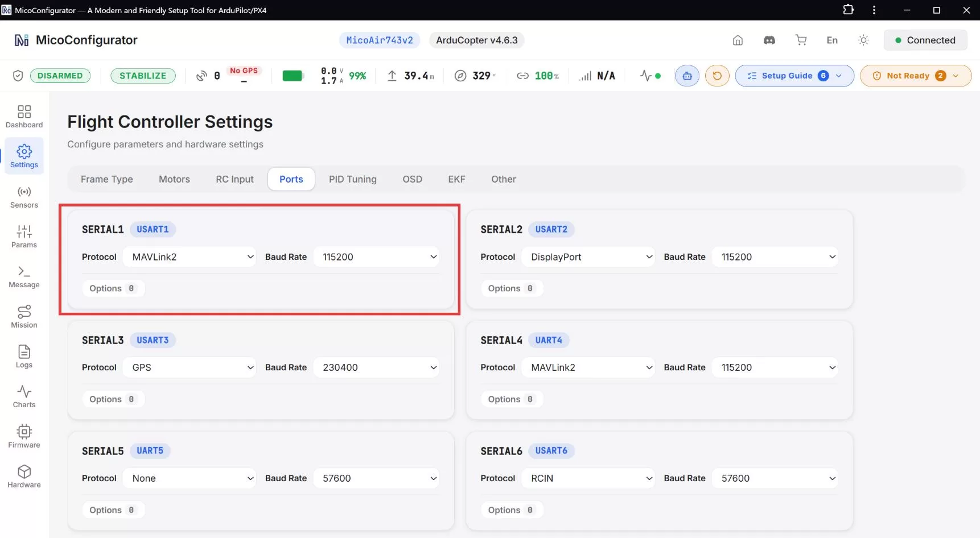Open the Charts sidebar page
The image size is (980, 538).
point(24,396)
